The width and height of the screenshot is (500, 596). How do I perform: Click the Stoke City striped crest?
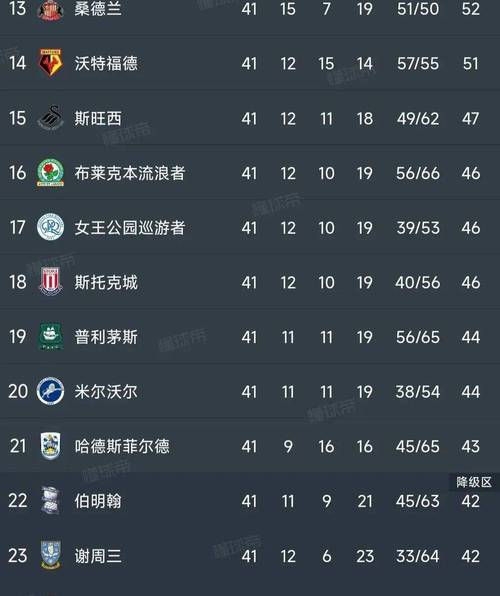(x=51, y=282)
